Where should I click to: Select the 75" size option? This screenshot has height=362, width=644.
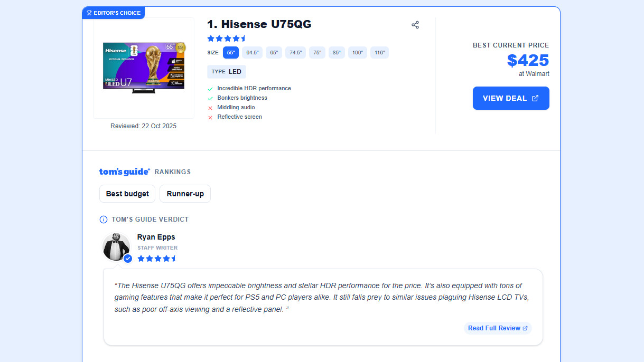pyautogui.click(x=316, y=52)
